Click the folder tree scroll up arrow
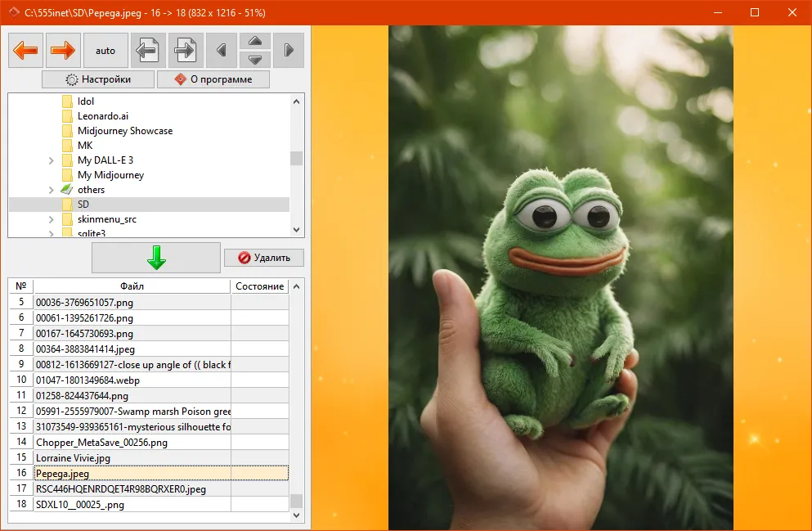The width and height of the screenshot is (812, 531). pos(296,101)
